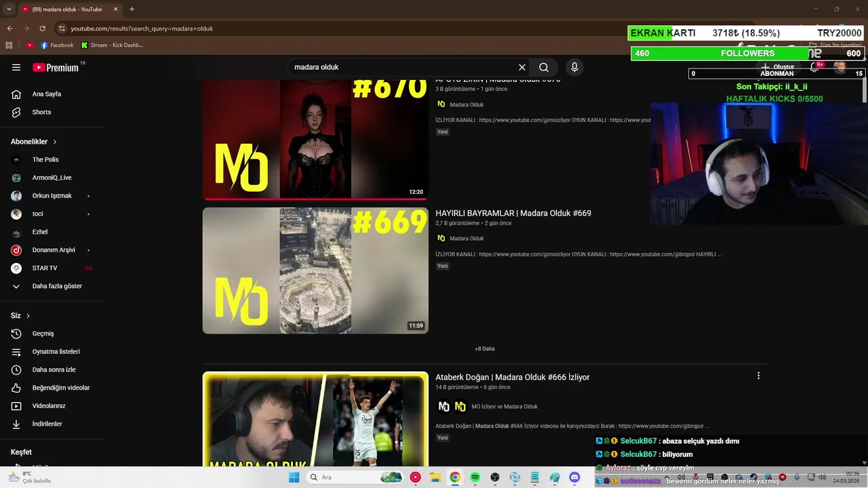The width and height of the screenshot is (868, 488).
Task: Open the YouTube bookmark icon
Action: 30,45
